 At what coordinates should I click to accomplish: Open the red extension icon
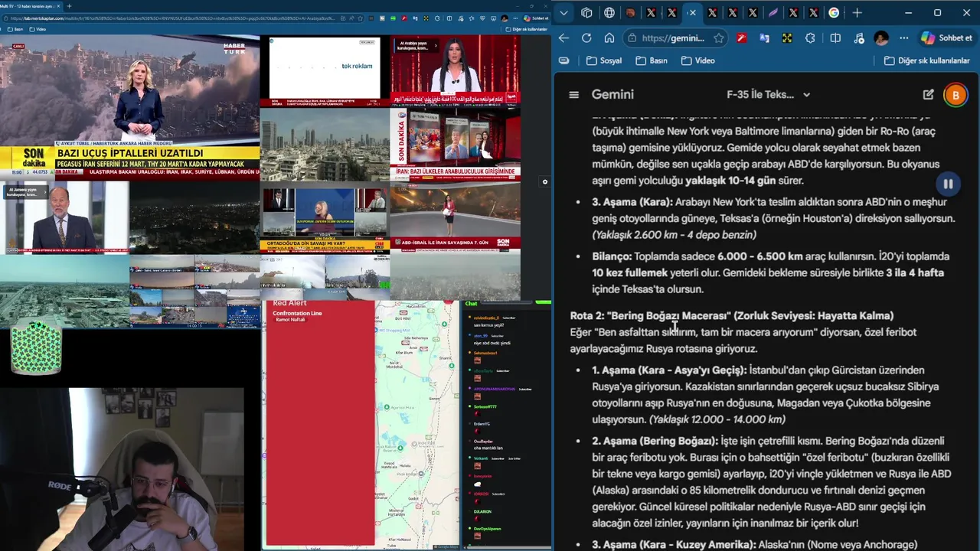741,37
